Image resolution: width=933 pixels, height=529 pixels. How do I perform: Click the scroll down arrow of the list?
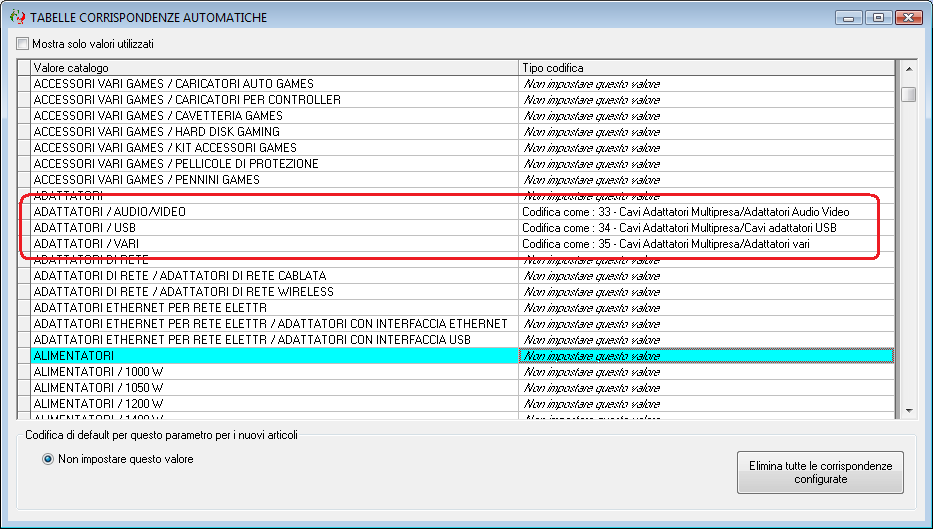(909, 411)
